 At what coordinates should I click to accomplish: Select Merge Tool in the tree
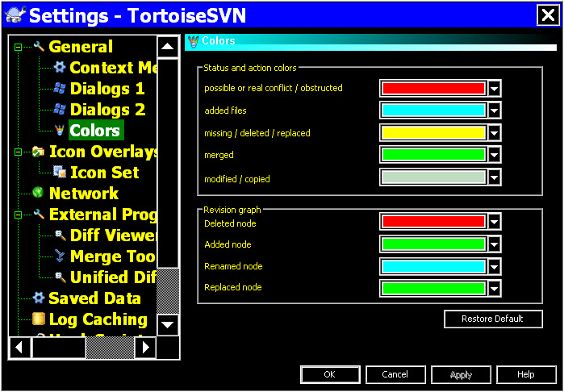(113, 256)
